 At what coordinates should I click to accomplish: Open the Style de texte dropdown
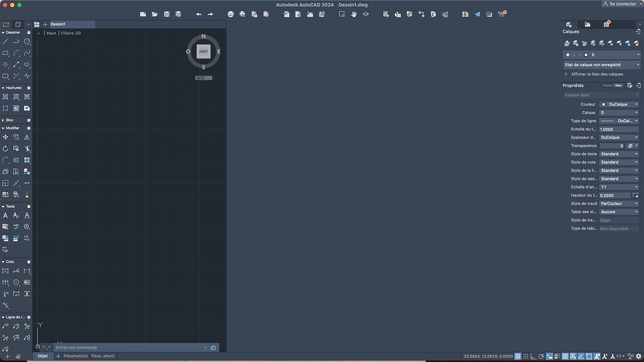coord(619,154)
